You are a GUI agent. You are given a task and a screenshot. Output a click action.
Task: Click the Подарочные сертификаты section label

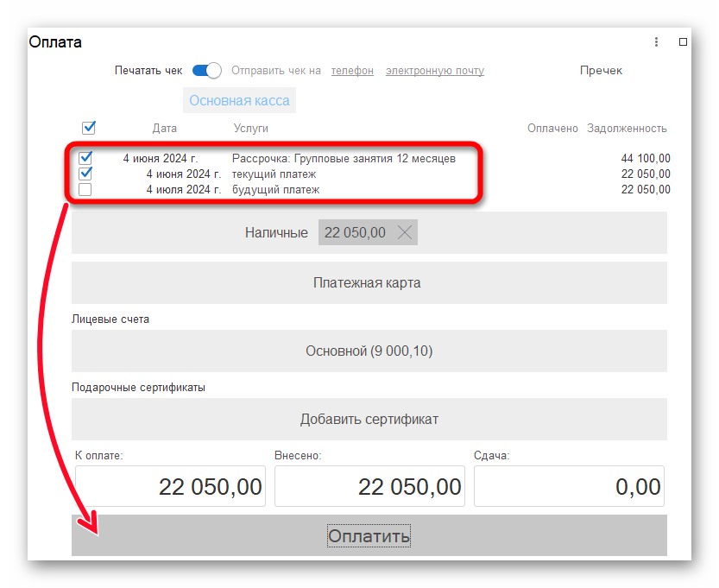coord(138,388)
